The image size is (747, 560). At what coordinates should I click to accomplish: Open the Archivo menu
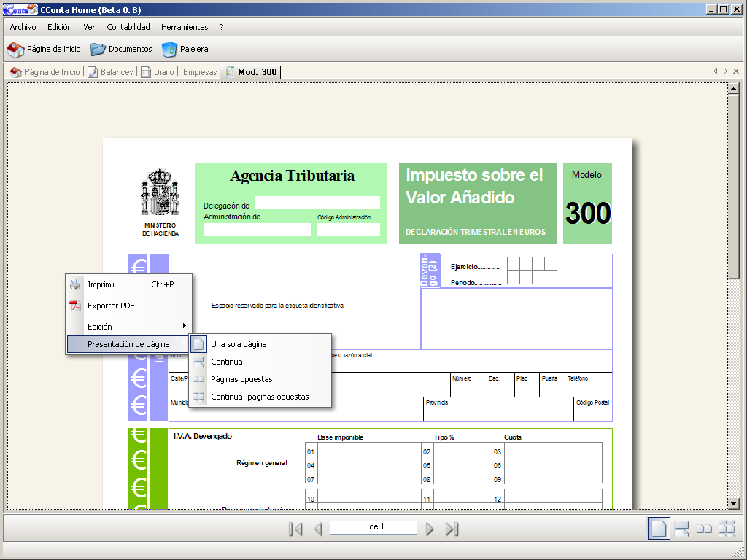click(23, 27)
